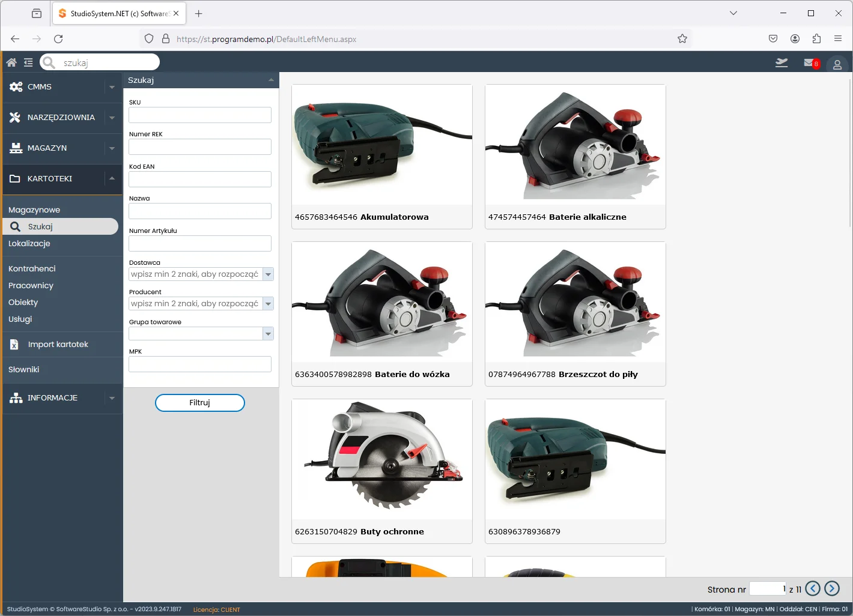
Task: Open the user profile icon
Action: click(x=837, y=64)
